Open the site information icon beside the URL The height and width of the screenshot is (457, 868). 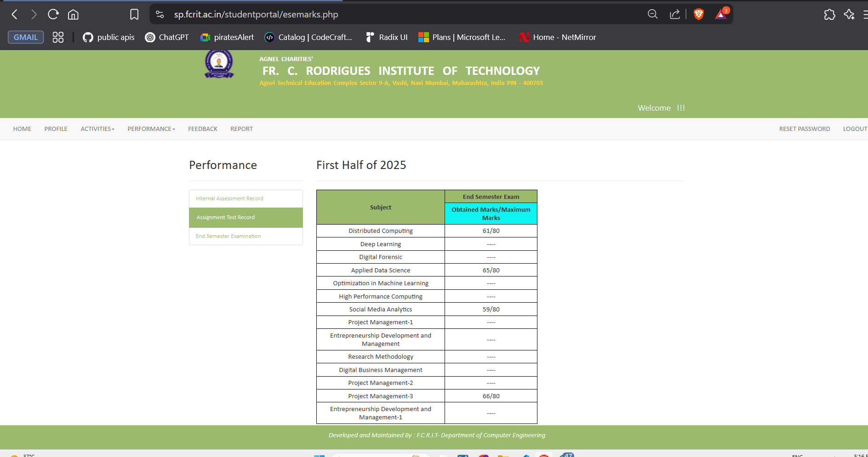click(160, 15)
